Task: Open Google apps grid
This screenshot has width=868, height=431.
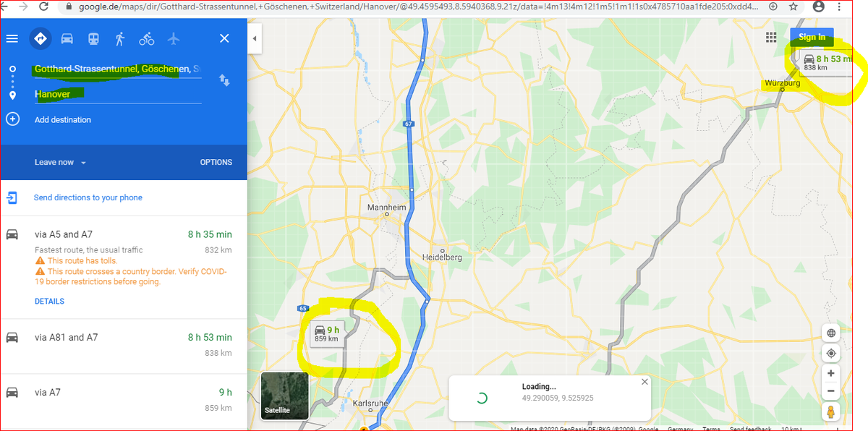Action: 772,38
